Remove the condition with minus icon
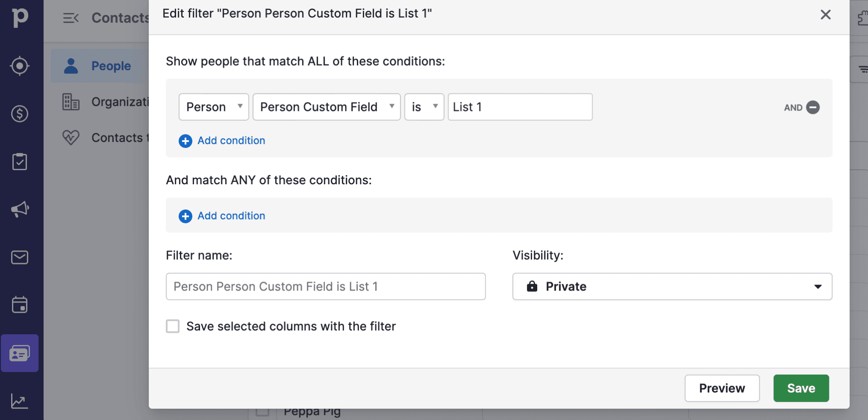Screen dimensions: 868x420 tap(812, 107)
